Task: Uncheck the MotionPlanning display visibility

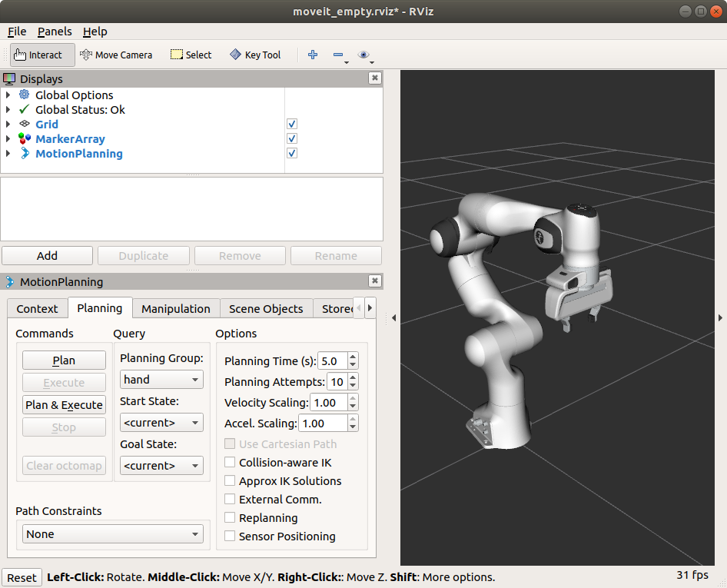Action: coord(291,153)
